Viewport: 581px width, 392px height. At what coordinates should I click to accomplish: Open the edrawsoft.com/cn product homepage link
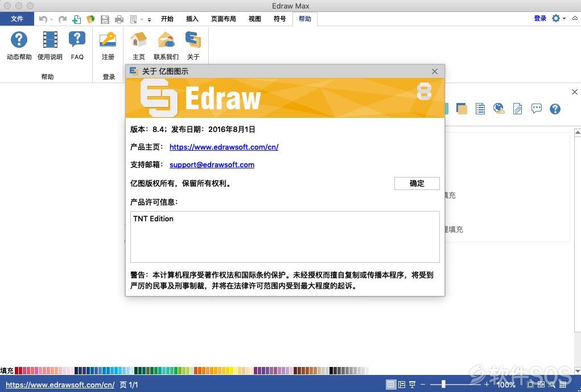pyautogui.click(x=224, y=147)
